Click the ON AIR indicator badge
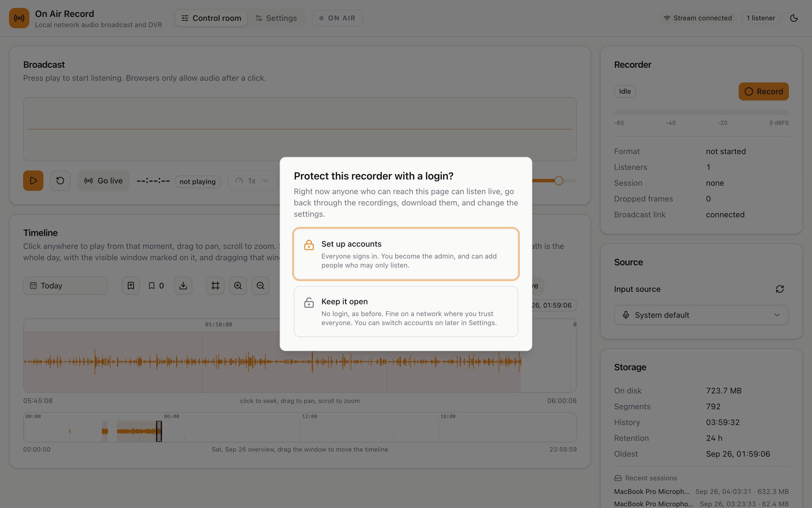 [337, 18]
